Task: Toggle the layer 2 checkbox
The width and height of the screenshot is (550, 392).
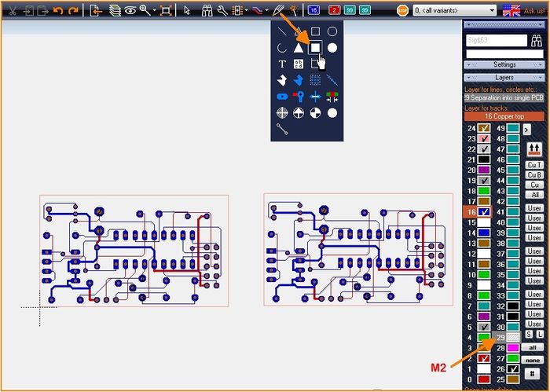Action: tap(485, 358)
